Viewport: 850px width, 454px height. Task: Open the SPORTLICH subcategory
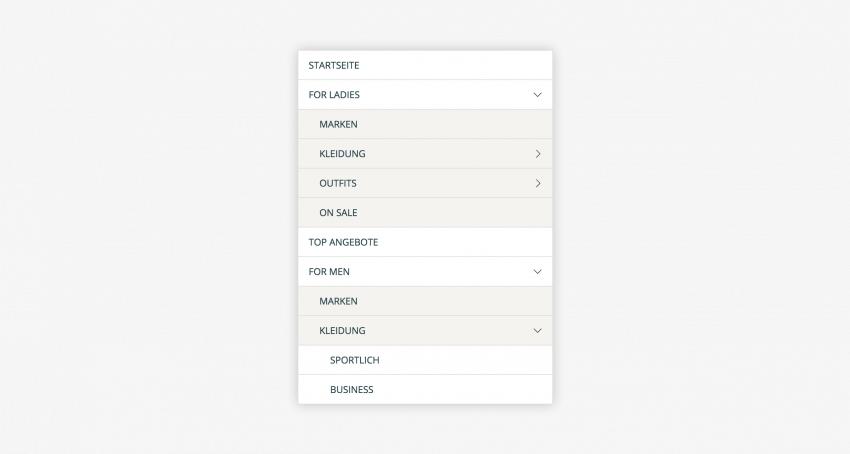point(355,361)
